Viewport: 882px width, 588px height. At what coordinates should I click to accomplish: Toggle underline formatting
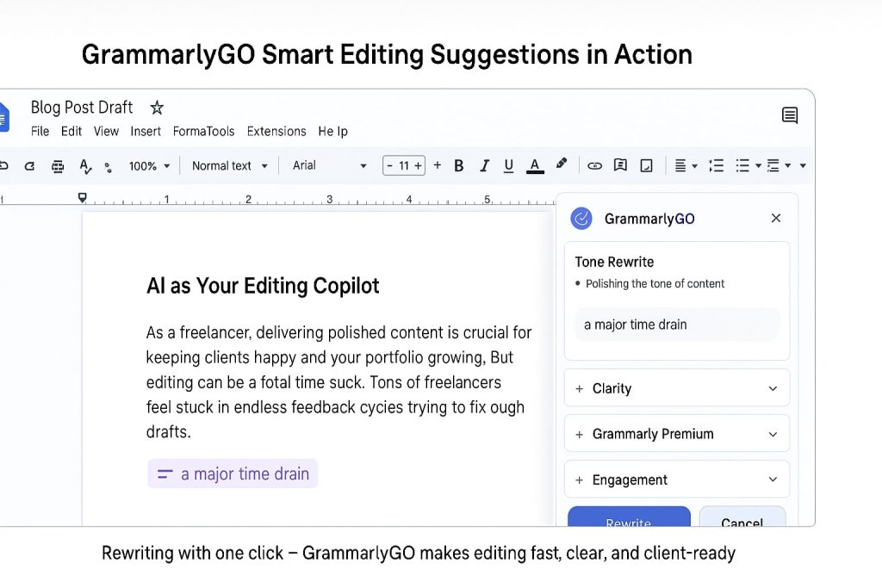pos(508,166)
